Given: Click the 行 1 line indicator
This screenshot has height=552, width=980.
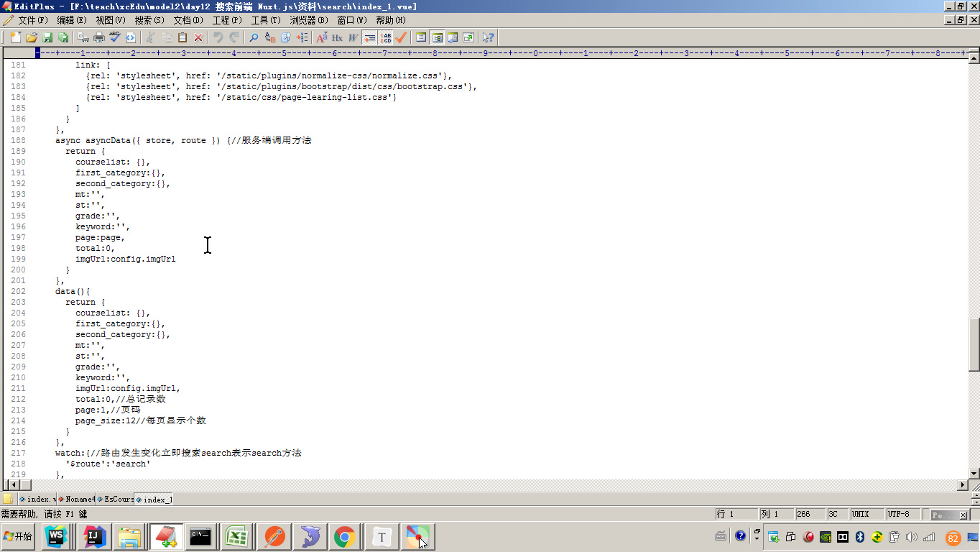Looking at the screenshot, I should (x=736, y=514).
